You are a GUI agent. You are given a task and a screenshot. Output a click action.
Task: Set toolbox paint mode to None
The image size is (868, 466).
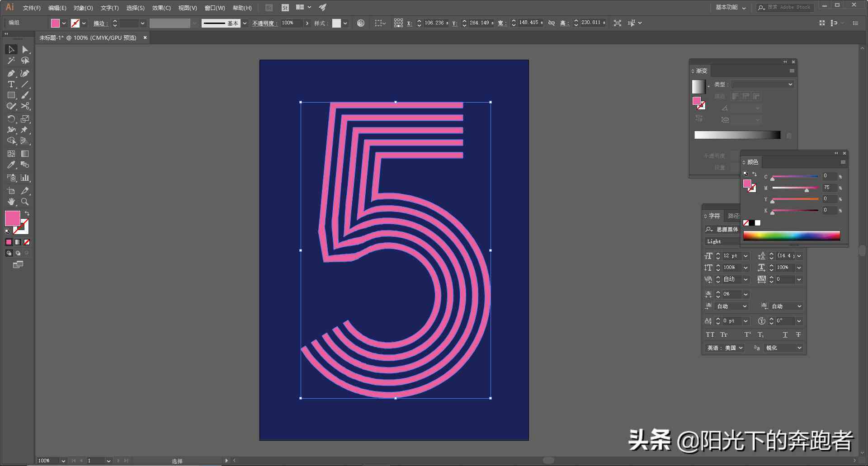(x=27, y=242)
